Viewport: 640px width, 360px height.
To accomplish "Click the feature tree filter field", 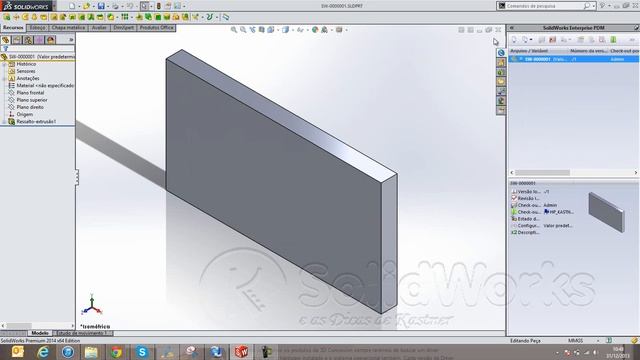I will (39, 49).
